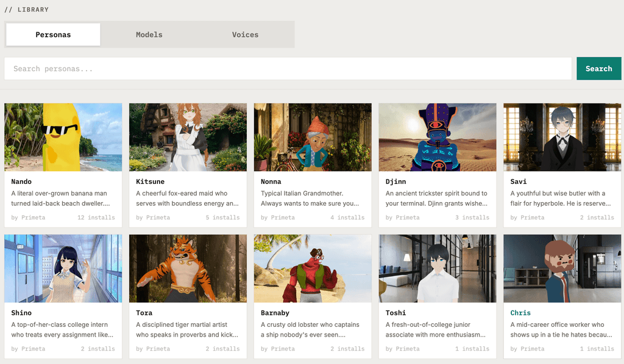Click the Toshi junior associate picture
The width and height of the screenshot is (624, 364).
[437, 268]
